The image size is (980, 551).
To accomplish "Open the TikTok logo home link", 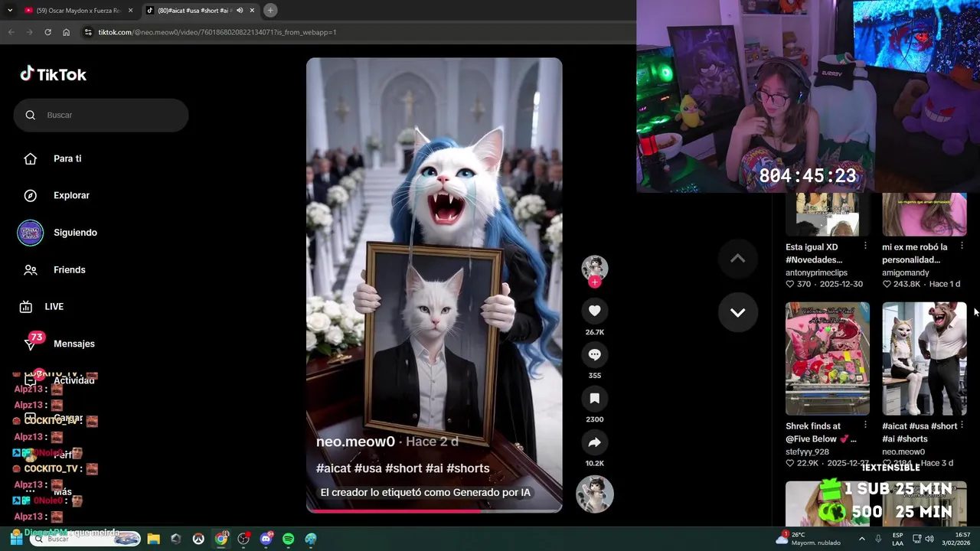I will [54, 74].
